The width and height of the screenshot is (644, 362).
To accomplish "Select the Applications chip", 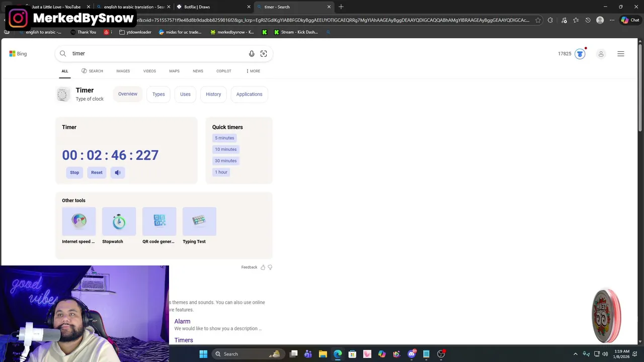I will pyautogui.click(x=249, y=94).
